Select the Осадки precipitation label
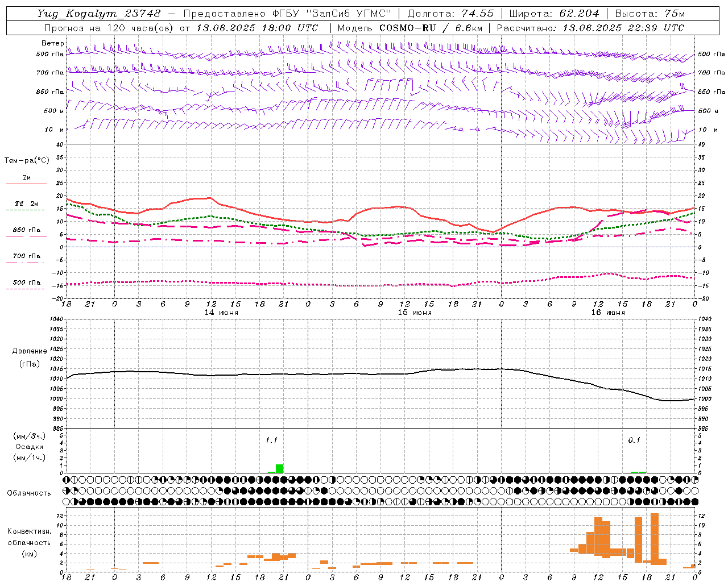 click(29, 447)
